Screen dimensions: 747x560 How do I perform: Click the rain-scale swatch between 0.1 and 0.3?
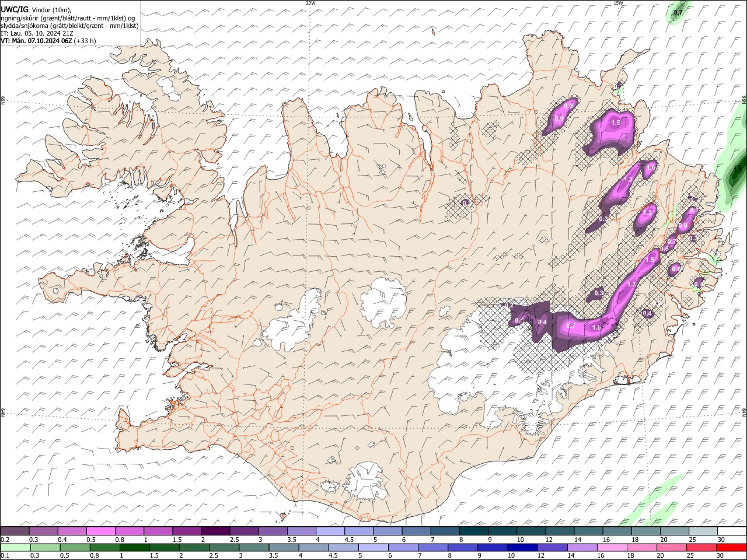(15, 547)
